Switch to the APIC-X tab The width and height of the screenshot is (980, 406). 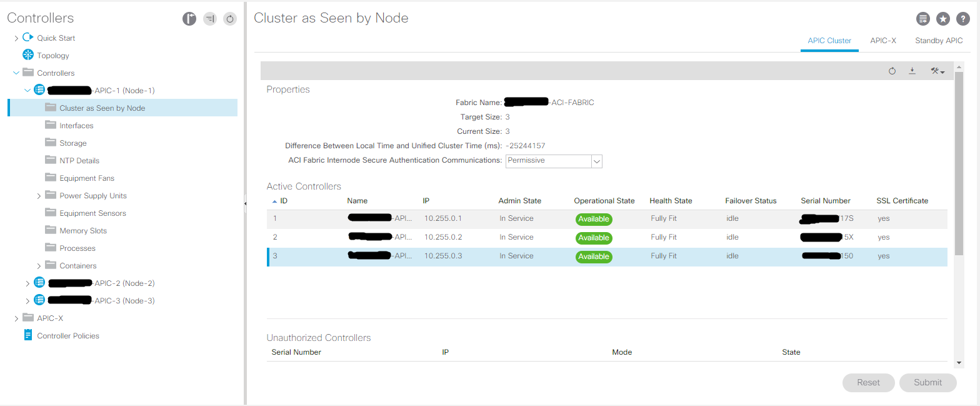click(x=883, y=41)
